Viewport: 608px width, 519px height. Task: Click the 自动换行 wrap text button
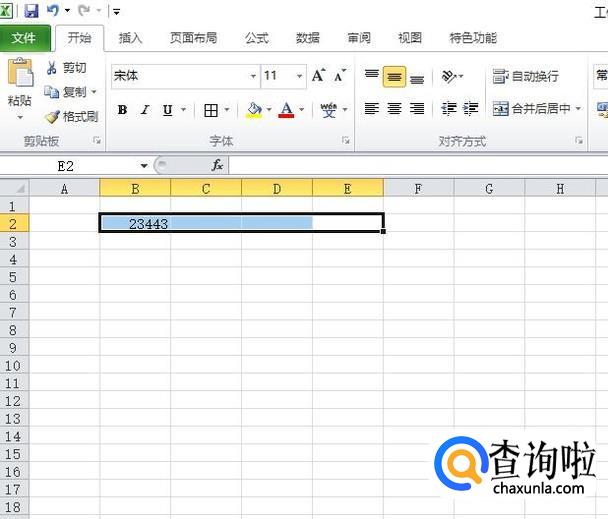(x=526, y=76)
